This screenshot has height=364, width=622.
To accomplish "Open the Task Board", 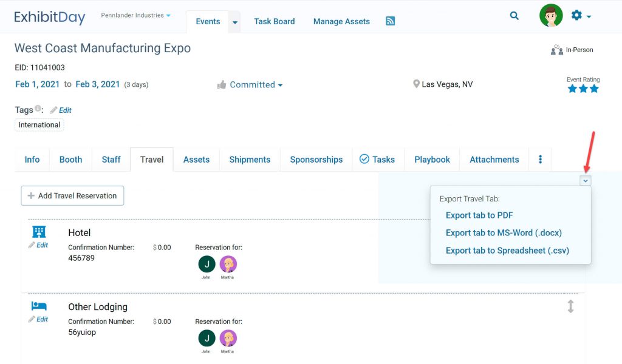I will pos(274,21).
